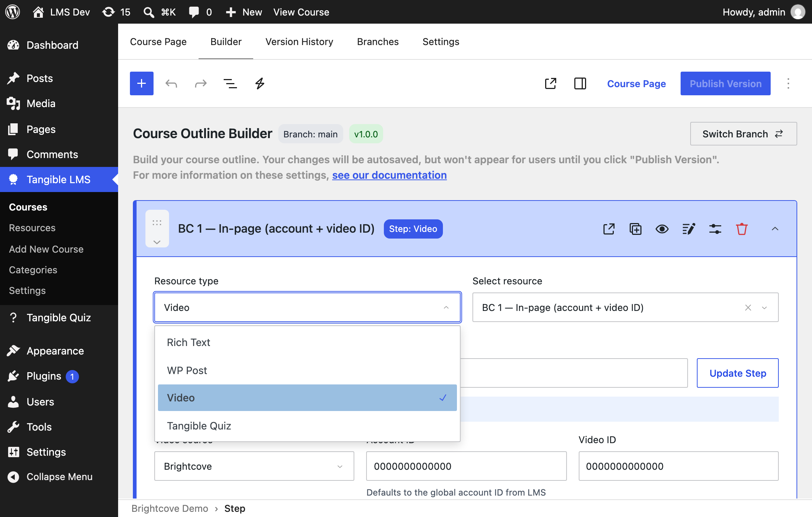812x517 pixels.
Task: Undo the last change
Action: point(171,83)
